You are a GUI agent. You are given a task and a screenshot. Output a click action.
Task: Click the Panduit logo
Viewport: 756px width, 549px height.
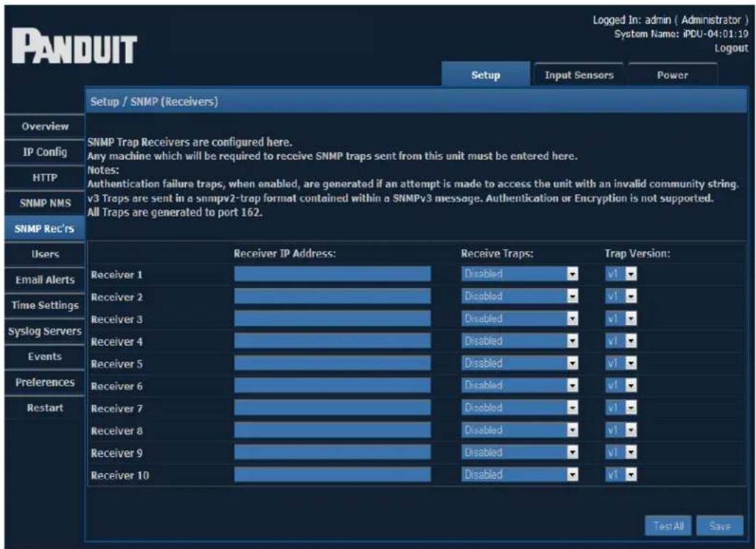coord(74,47)
